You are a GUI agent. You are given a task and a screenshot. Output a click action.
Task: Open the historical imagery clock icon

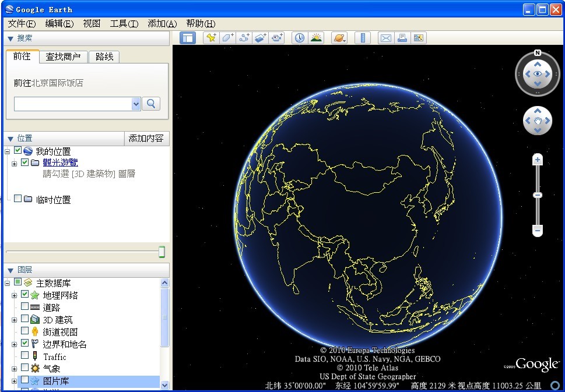click(299, 38)
